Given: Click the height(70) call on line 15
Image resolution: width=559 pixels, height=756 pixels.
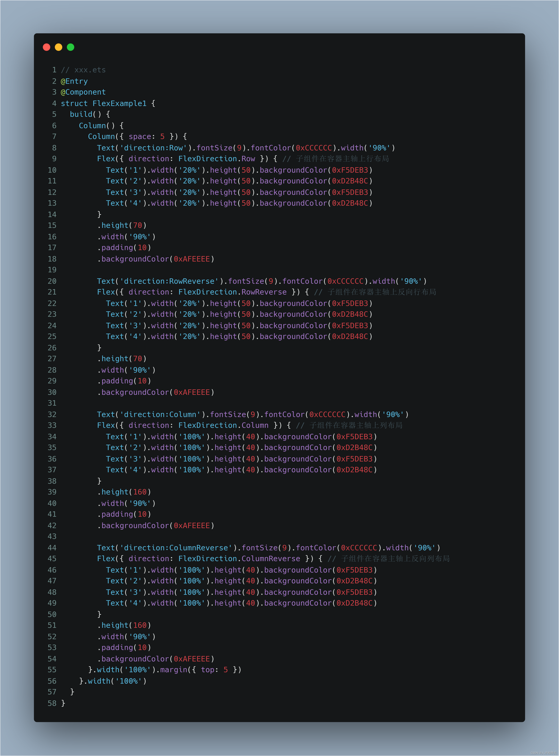Looking at the screenshot, I should (122, 225).
